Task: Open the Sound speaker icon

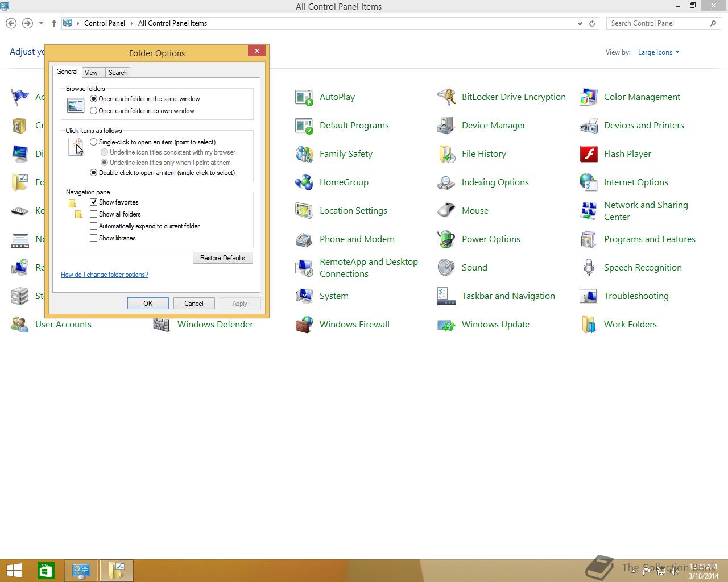Action: tap(446, 268)
